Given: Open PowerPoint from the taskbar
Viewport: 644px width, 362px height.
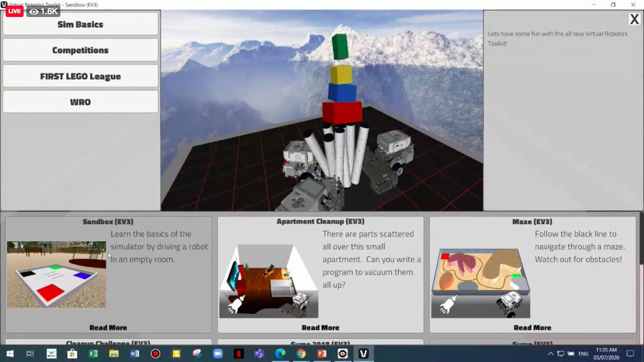Looking at the screenshot, I should [x=321, y=354].
